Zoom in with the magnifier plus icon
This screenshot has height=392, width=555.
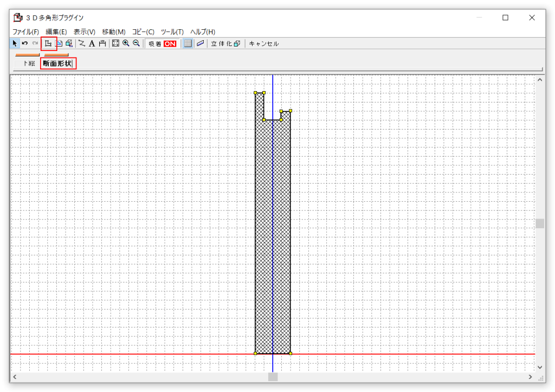(x=126, y=43)
